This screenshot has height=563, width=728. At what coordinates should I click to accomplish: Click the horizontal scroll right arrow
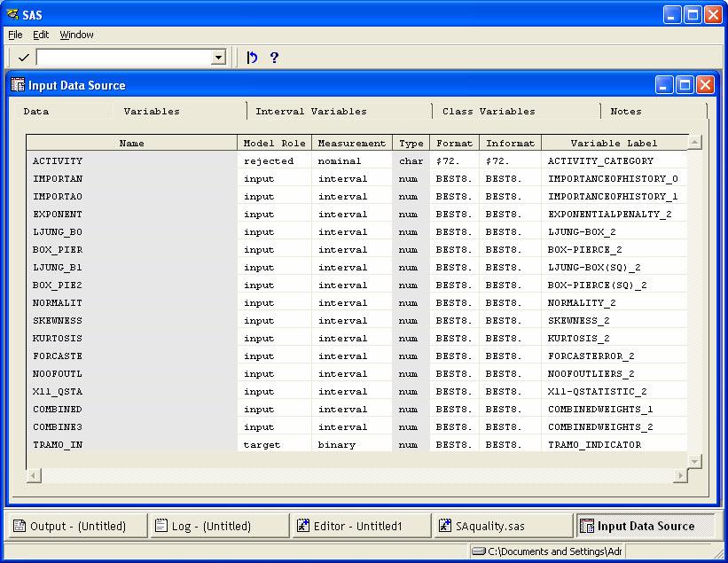click(681, 475)
